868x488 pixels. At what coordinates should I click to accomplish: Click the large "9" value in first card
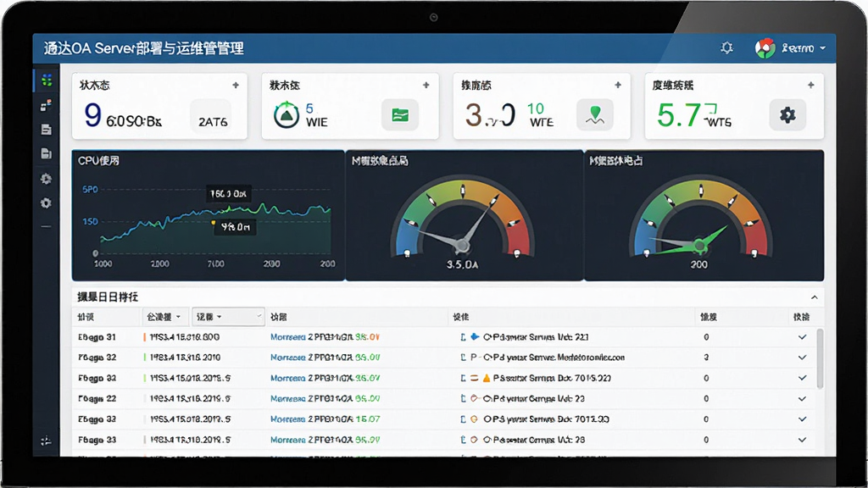point(93,114)
